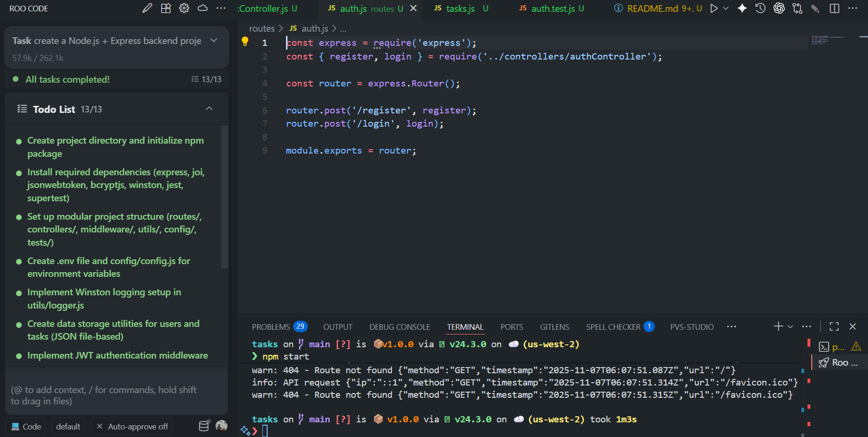
Task: Toggle the Auto-approve off setting
Action: click(x=131, y=426)
